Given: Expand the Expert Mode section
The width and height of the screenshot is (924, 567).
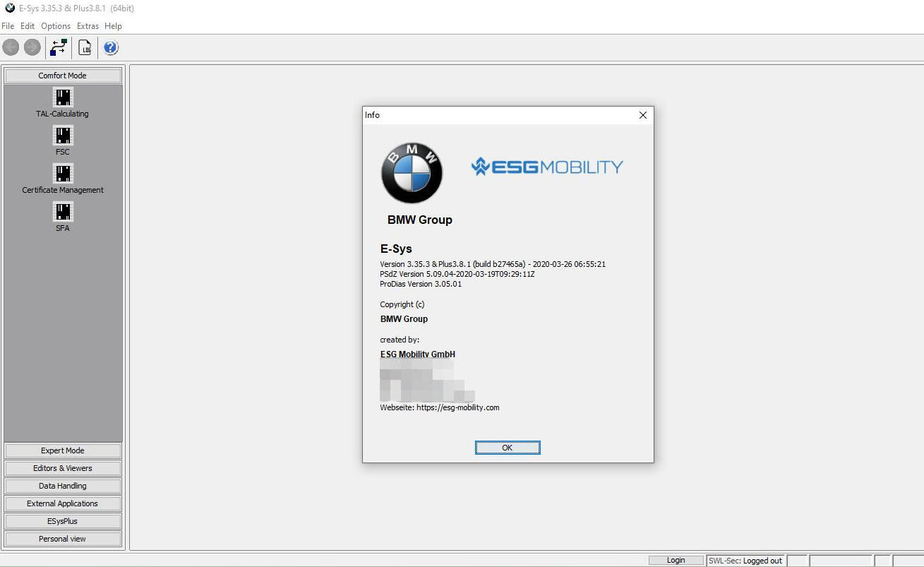Looking at the screenshot, I should pyautogui.click(x=63, y=450).
